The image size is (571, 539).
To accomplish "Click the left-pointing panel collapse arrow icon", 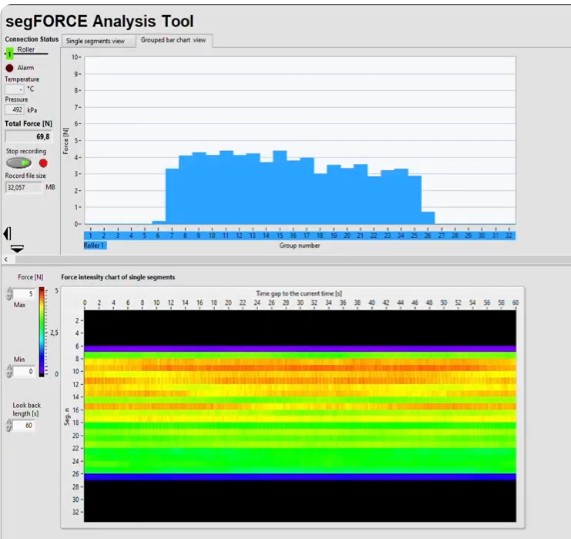I will tap(7, 233).
